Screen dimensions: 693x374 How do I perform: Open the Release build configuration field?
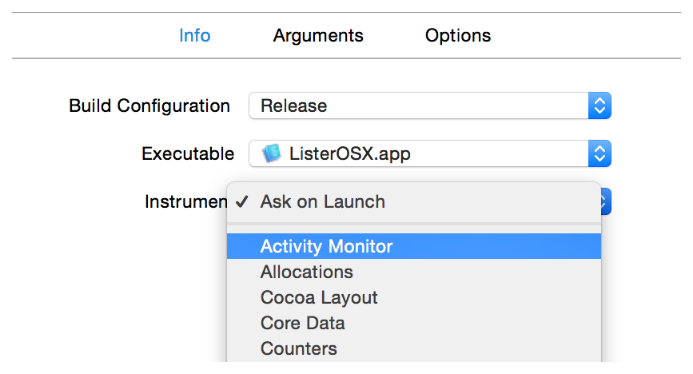pyautogui.click(x=419, y=106)
